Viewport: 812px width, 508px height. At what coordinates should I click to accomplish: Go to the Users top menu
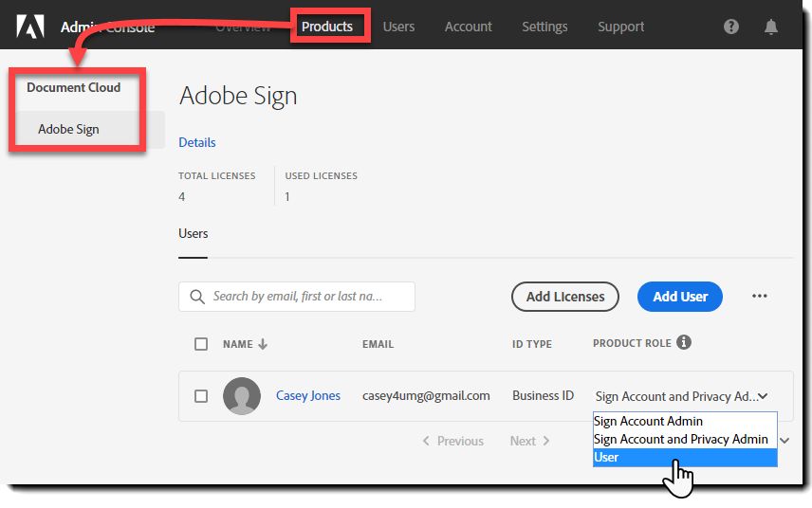(x=398, y=27)
